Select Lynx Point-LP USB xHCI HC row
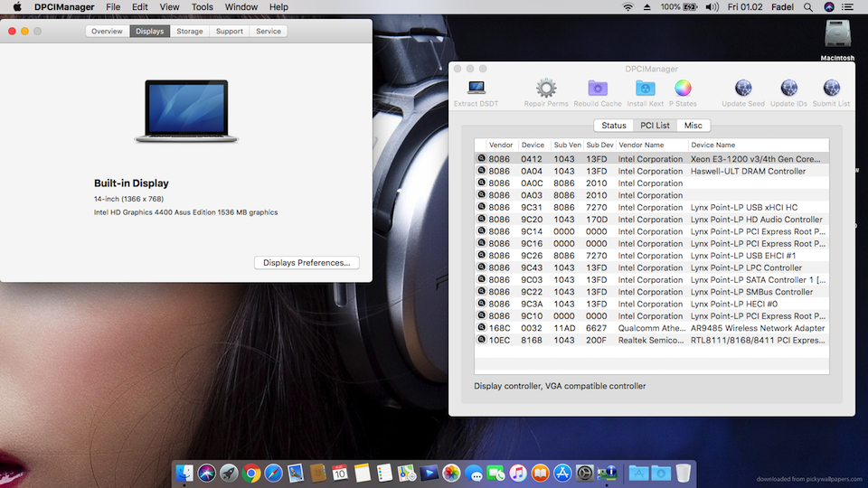 tap(652, 207)
